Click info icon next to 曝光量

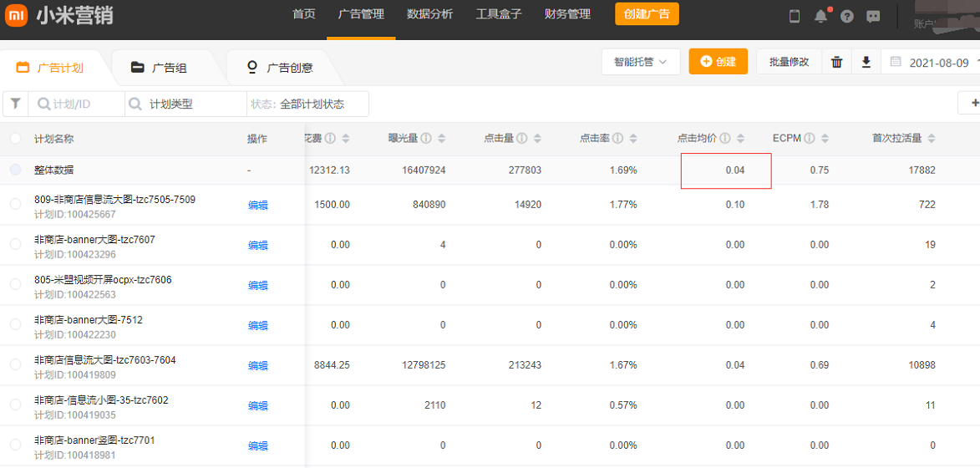tap(426, 139)
